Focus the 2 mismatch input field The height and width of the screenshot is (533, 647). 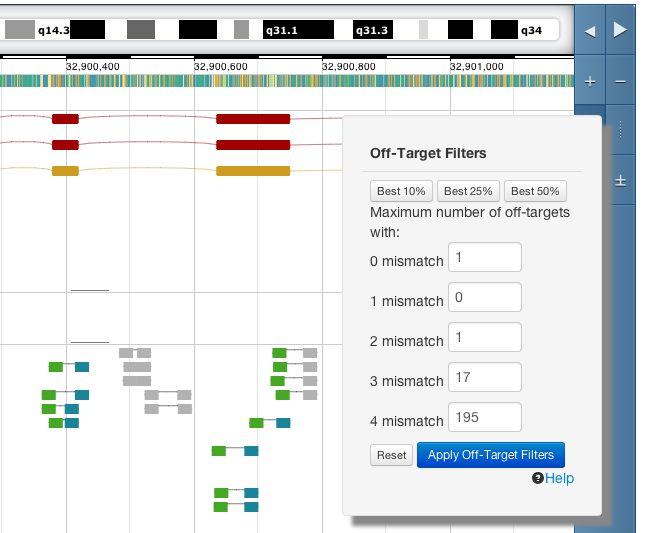pyautogui.click(x=485, y=337)
